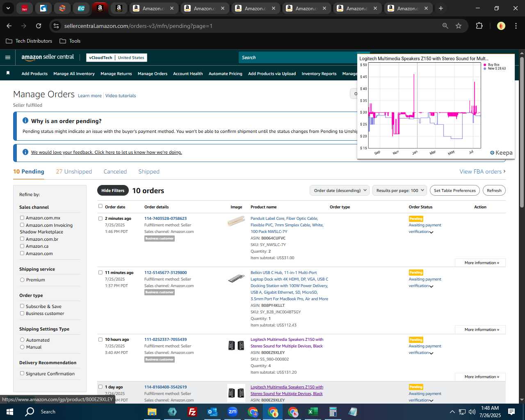525x420 pixels.
Task: Check the Amazon.com.mx sales channel filter
Action: pyautogui.click(x=22, y=218)
